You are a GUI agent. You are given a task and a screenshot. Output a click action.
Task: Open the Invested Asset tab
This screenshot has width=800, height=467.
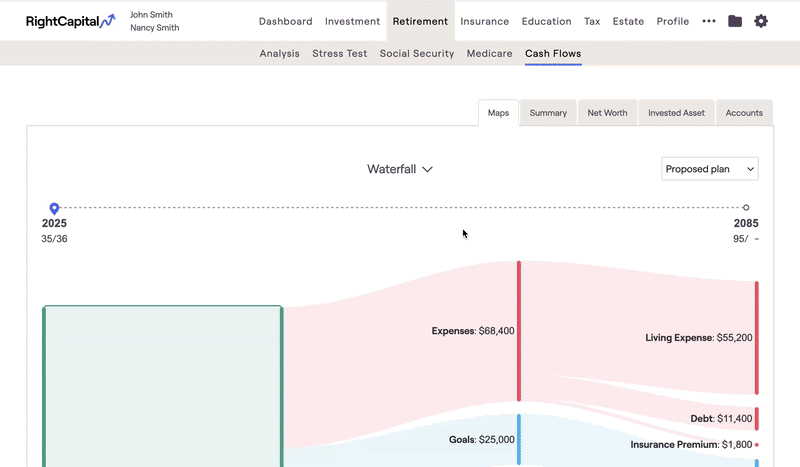click(676, 113)
